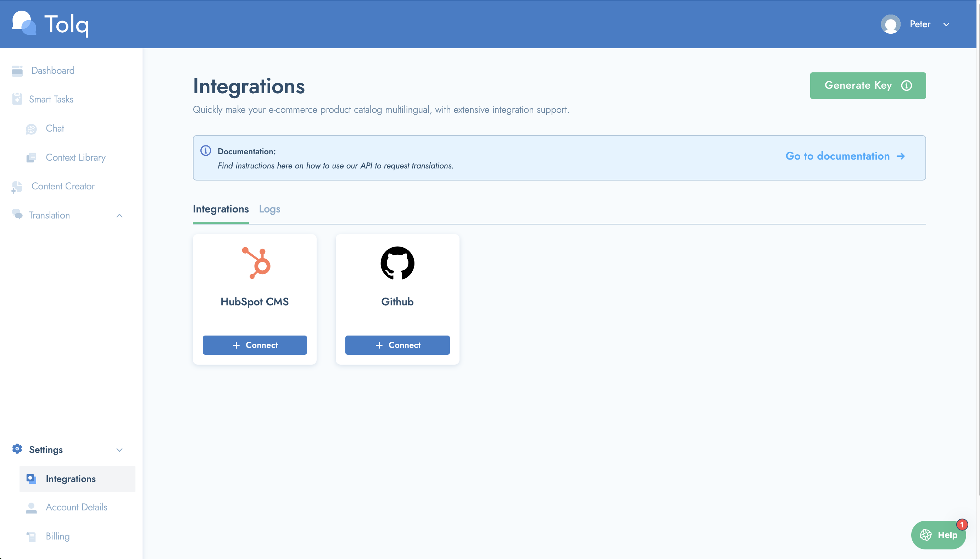Open the Help chat widget
The width and height of the screenshot is (980, 559).
coord(938,535)
